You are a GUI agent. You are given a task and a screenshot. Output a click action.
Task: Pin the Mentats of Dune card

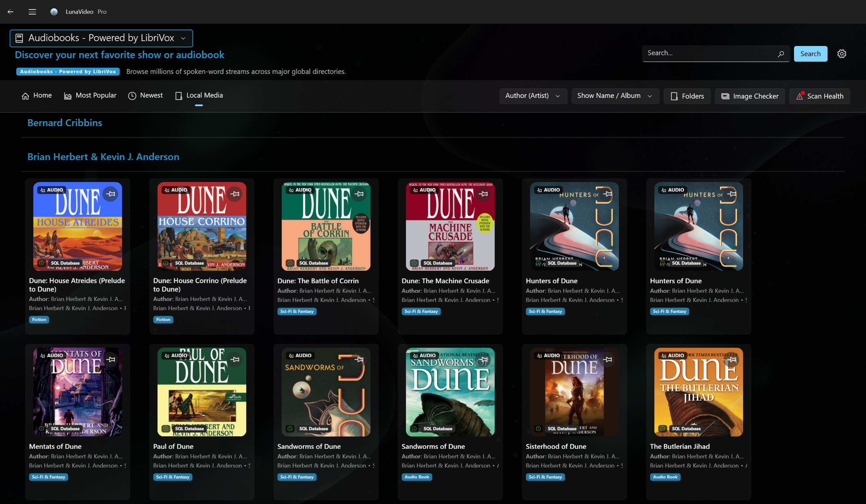111,360
